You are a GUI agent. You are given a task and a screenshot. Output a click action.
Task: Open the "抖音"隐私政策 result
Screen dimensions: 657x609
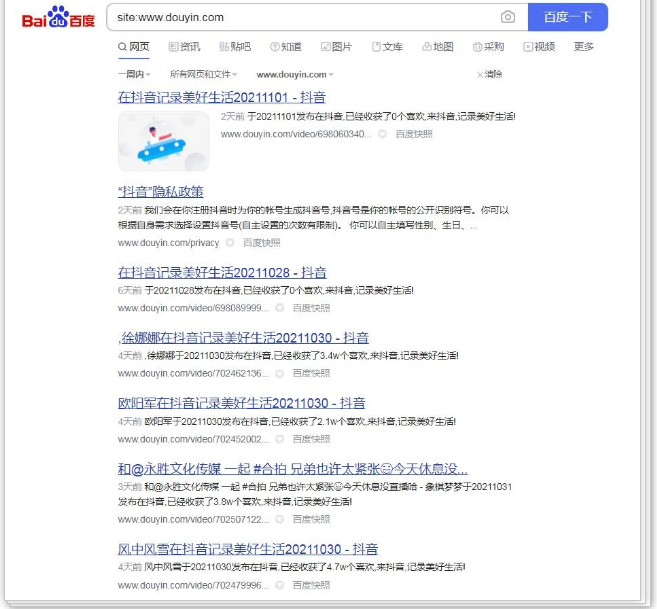point(160,192)
